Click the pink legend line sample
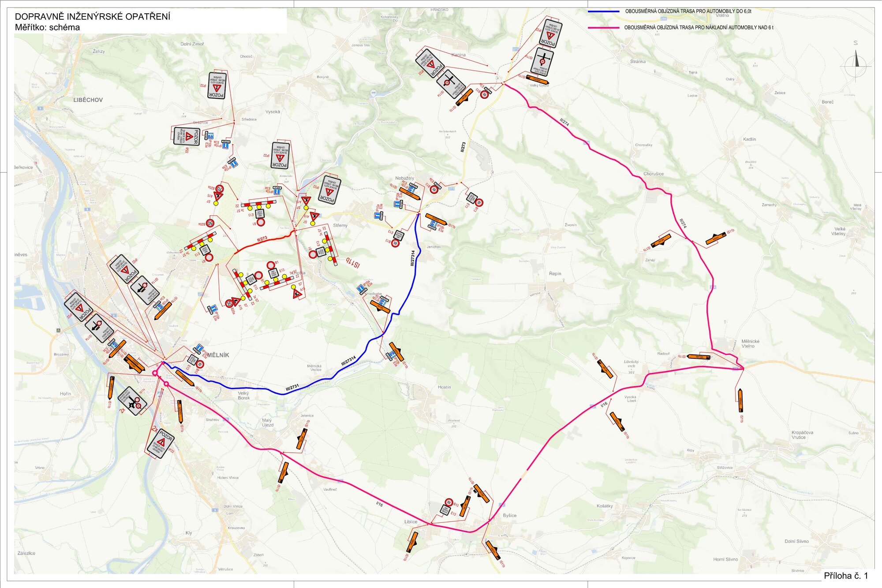Image resolution: width=882 pixels, height=588 pixels. click(604, 27)
